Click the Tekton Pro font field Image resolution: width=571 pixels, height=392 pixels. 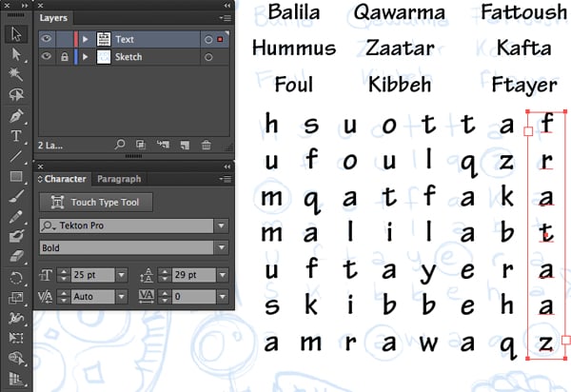point(127,225)
